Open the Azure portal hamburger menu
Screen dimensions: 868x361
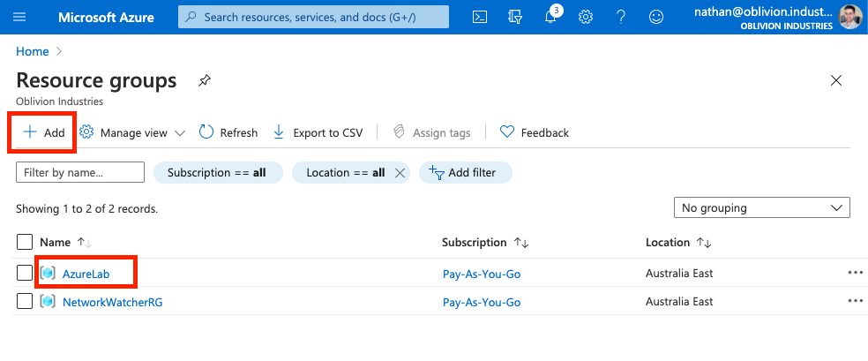[x=20, y=17]
